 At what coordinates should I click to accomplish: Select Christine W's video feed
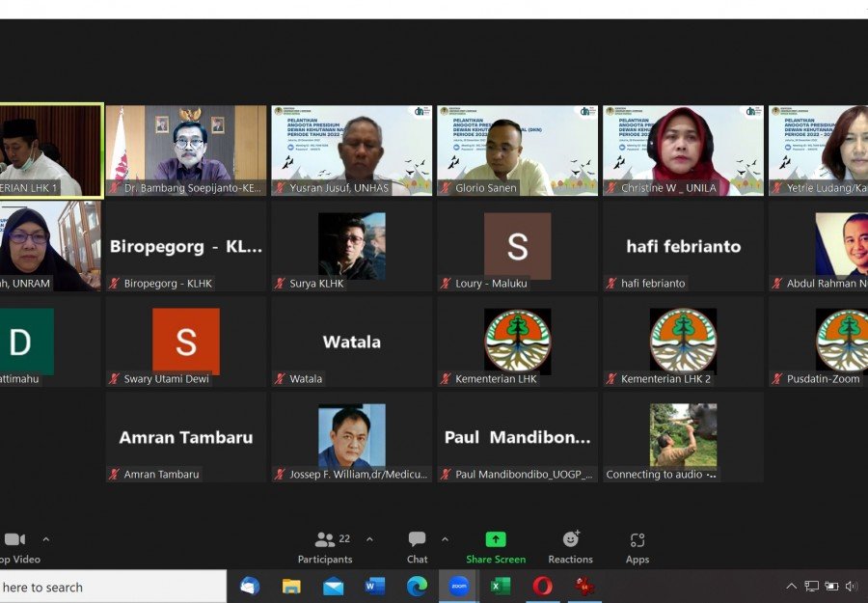(683, 151)
